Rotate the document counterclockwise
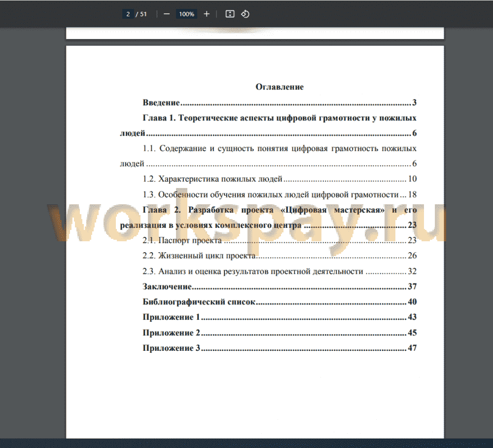The image size is (493, 448). click(245, 14)
